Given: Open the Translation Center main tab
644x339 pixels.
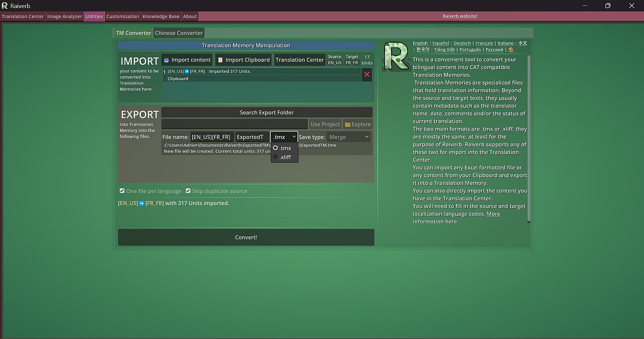Looking at the screenshot, I should (x=23, y=16).
